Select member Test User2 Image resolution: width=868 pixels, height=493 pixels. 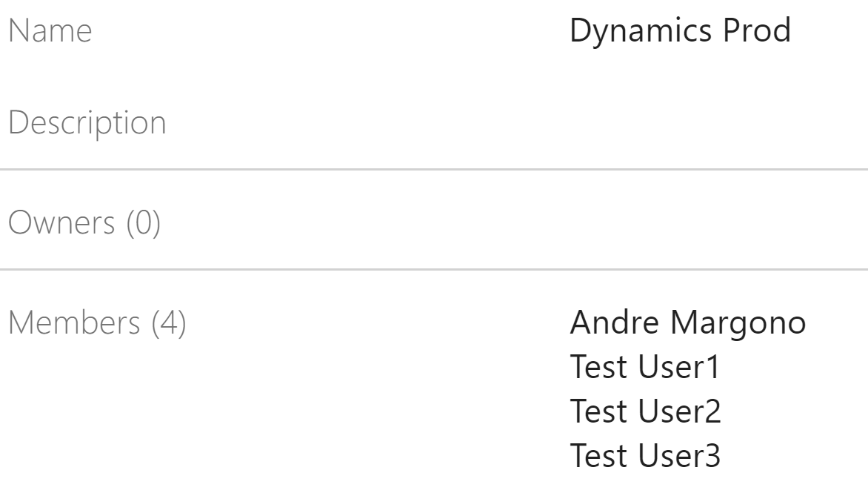point(645,411)
